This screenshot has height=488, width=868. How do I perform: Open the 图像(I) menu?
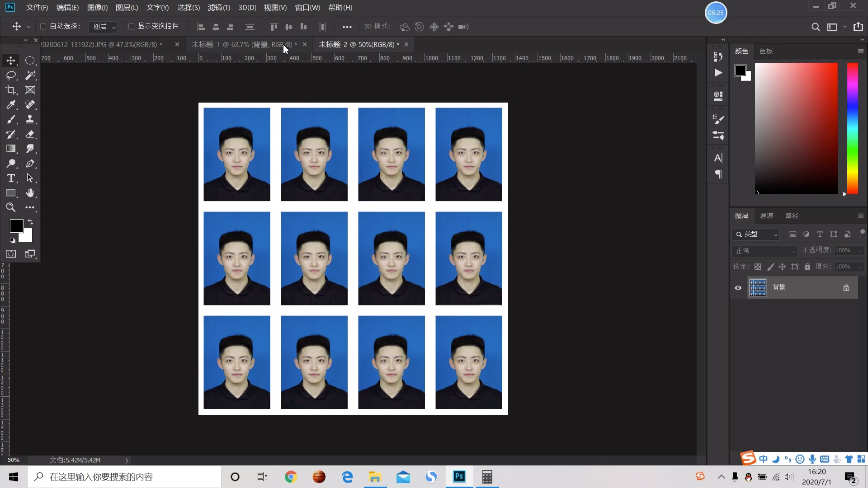(x=97, y=8)
